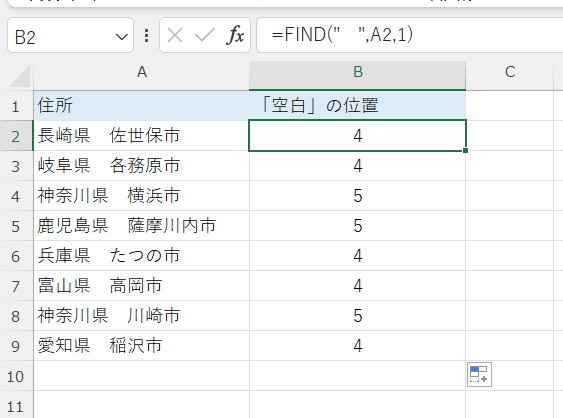563x418 pixels.
Task: Open the Auto Fill Options icon
Action: point(479,375)
